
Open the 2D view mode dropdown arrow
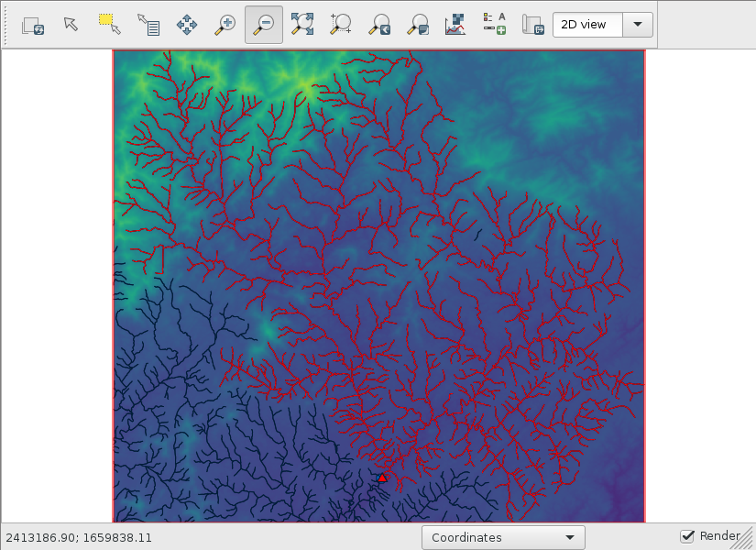point(637,25)
